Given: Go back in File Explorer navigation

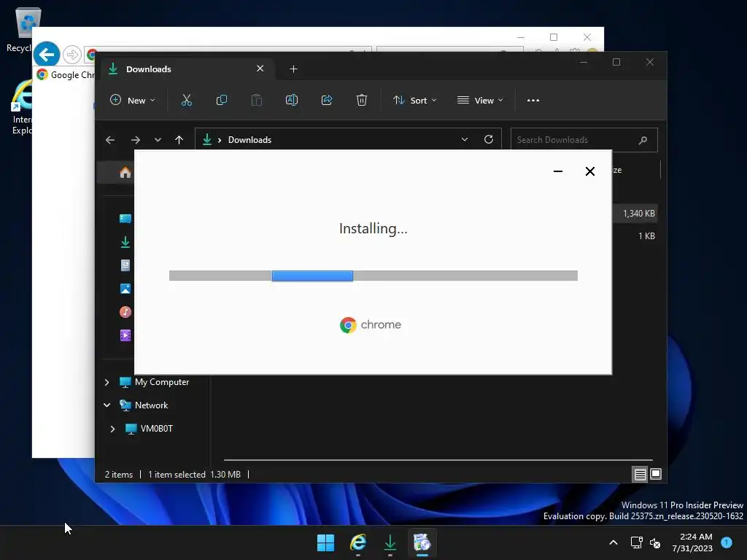Looking at the screenshot, I should (110, 140).
